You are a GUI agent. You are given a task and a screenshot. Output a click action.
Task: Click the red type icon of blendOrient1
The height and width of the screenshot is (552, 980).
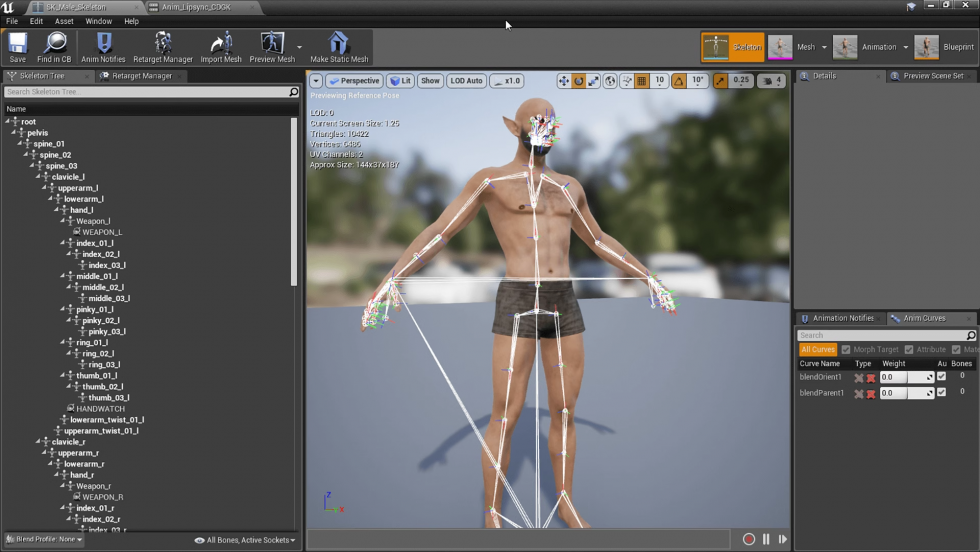click(871, 378)
